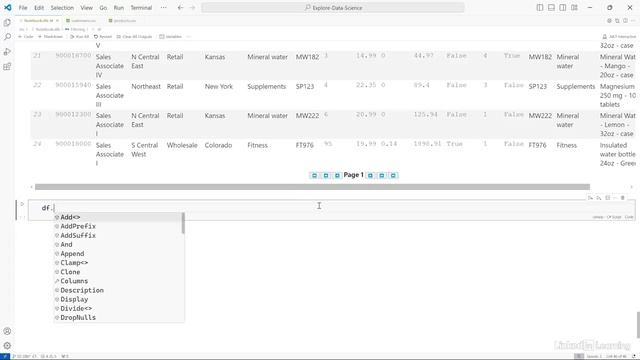This screenshot has height=360, width=640.
Task: Delete the cell using the trash icon
Action: pos(623,198)
